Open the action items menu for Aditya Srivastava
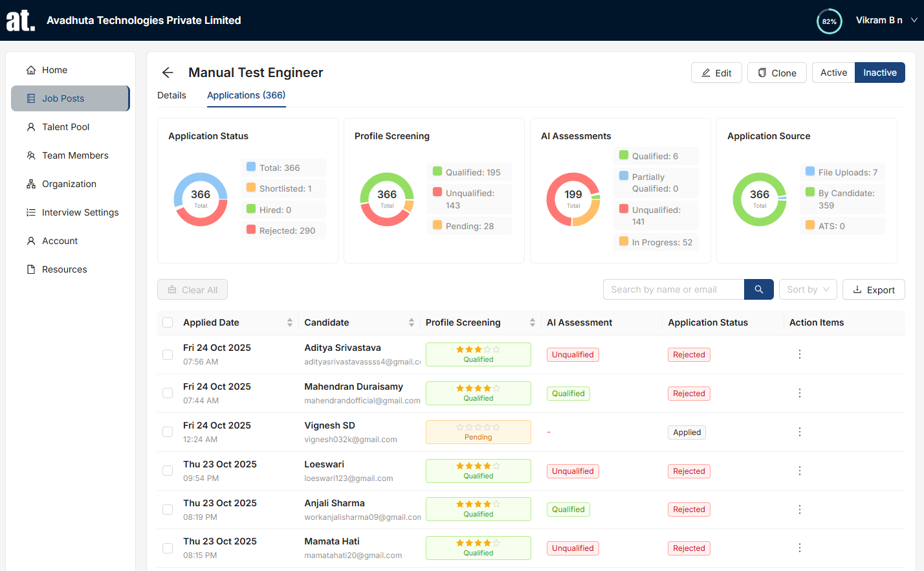The height and width of the screenshot is (571, 924). coord(799,354)
